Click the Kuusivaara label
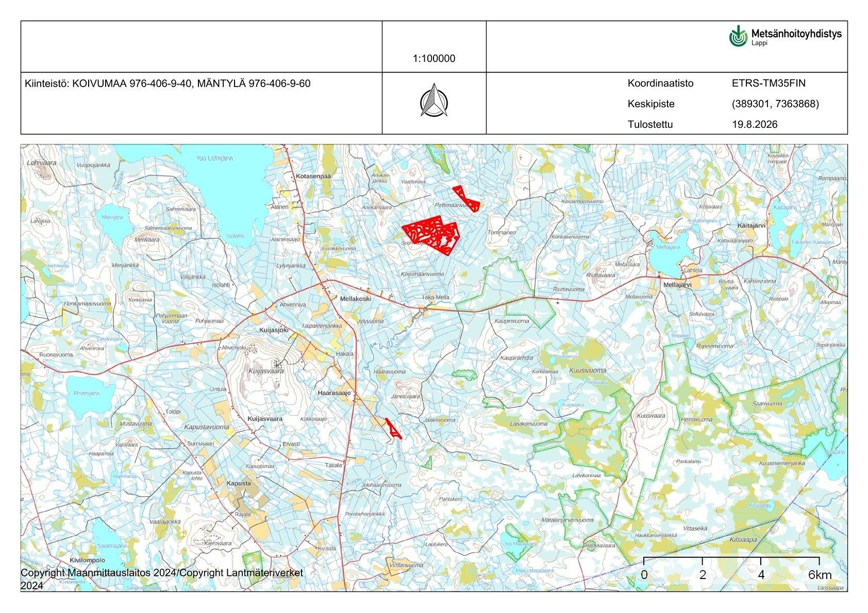Image resolution: width=868 pixels, height=613 pixels. 651,416
